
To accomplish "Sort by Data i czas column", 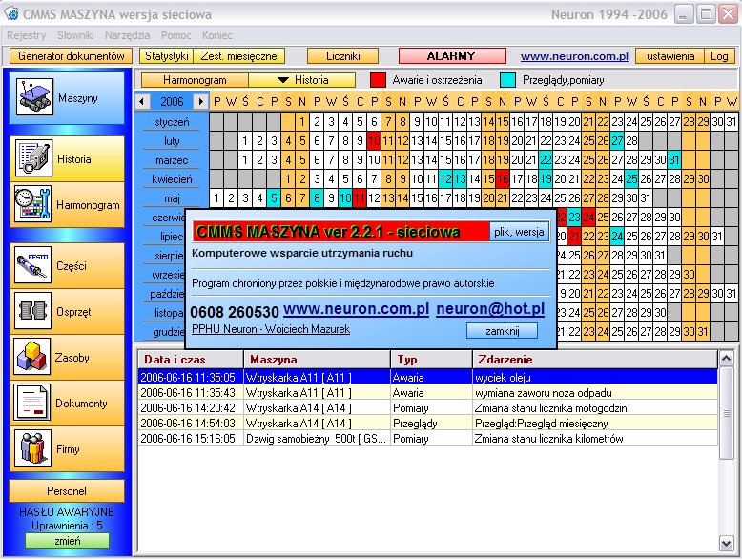I will click(x=190, y=360).
